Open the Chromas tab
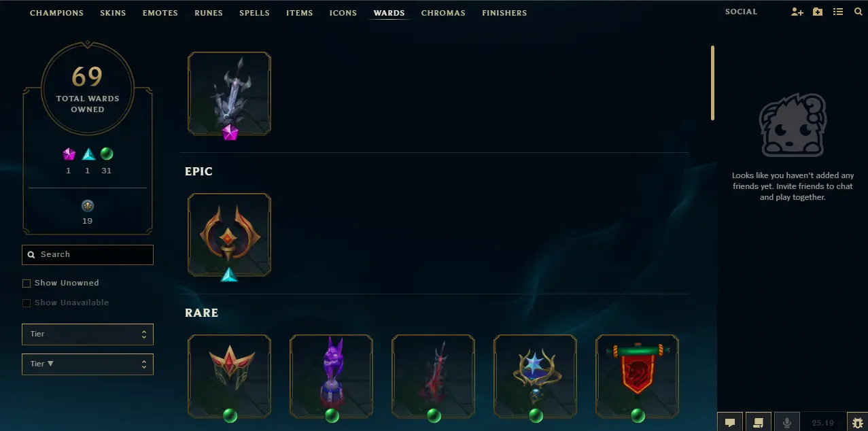 443,13
